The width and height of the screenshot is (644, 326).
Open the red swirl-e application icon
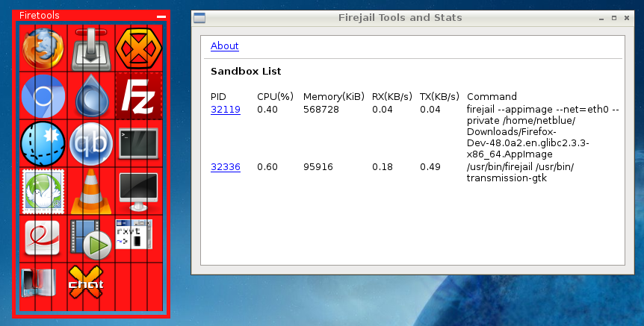point(43,238)
